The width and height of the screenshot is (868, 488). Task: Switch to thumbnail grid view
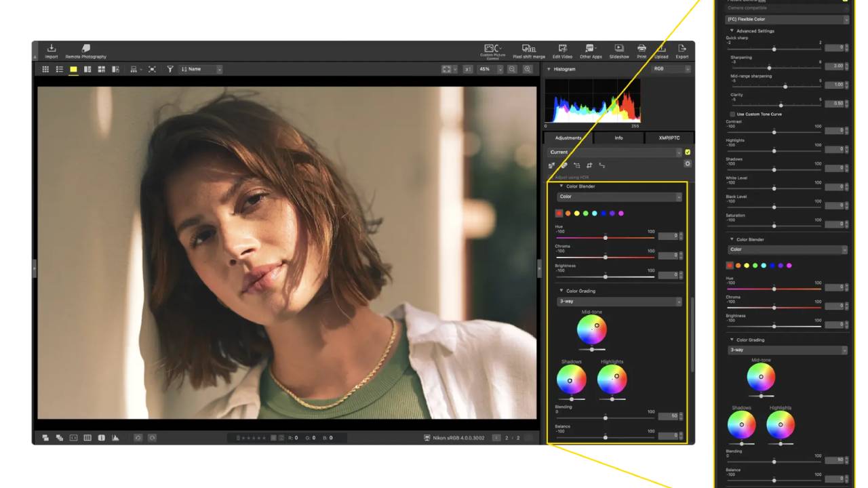pyautogui.click(x=45, y=69)
